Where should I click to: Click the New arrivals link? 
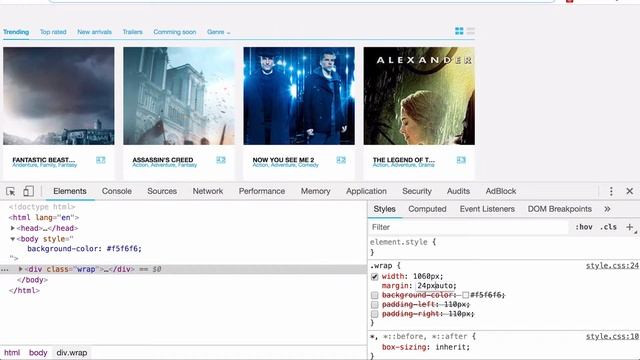[94, 32]
